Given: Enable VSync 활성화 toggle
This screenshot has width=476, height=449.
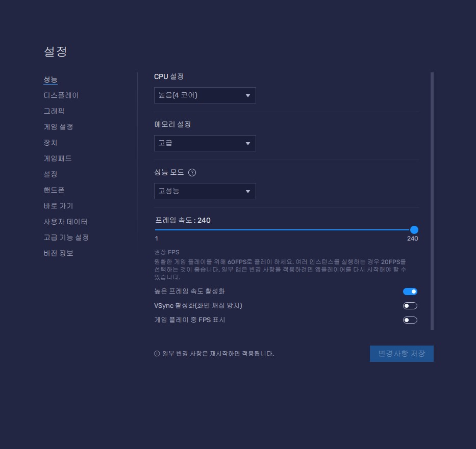Looking at the screenshot, I should (410, 306).
